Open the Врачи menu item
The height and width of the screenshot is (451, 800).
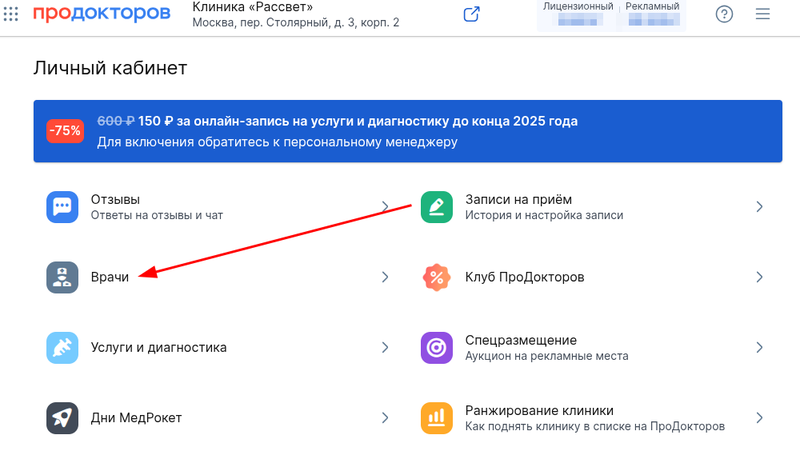(110, 277)
